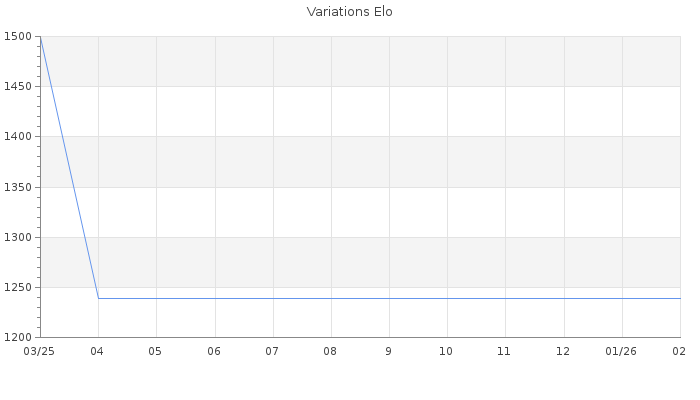Image resolution: width=700 pixels, height=400 pixels.
Task: Click the 1200 y-axis label
Action: (17, 337)
